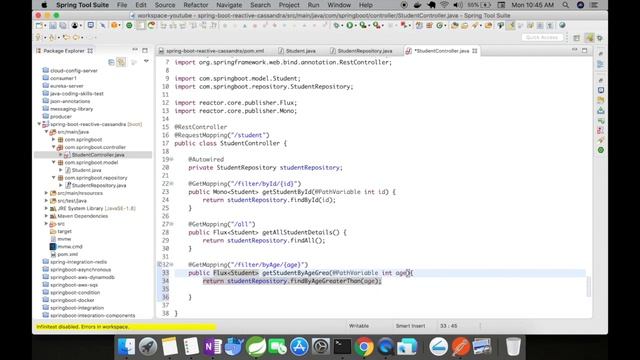Open OneNote from the dock
The width and height of the screenshot is (640, 360).
pos(212,347)
